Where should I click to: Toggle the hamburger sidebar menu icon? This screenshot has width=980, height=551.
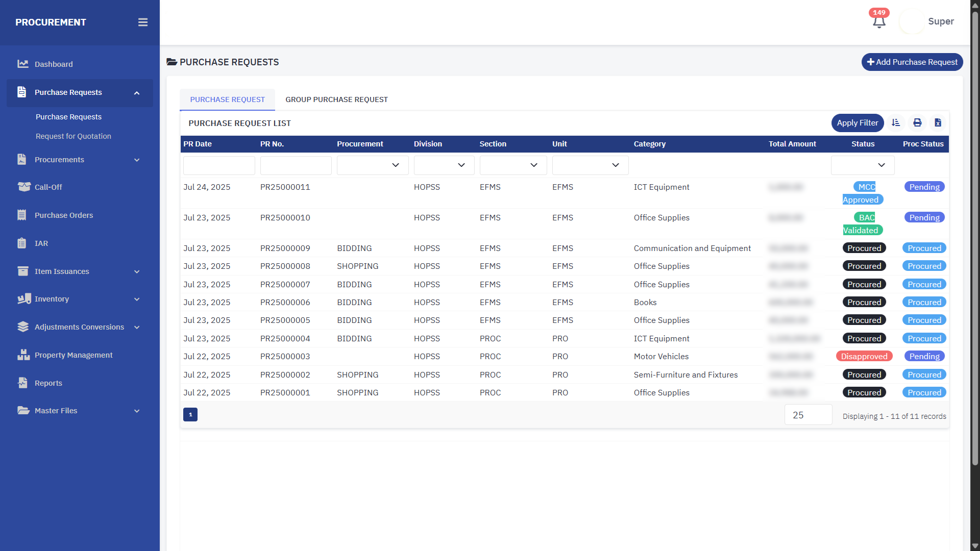tap(143, 22)
